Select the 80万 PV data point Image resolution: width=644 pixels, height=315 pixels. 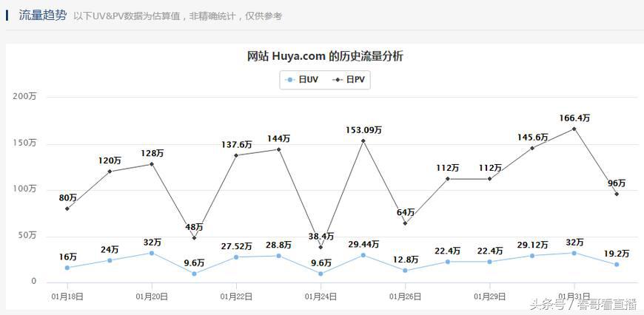[x=67, y=209]
